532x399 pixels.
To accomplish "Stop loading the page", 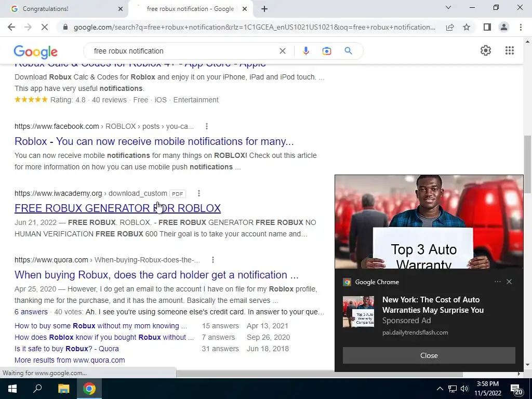I will [x=45, y=27].
